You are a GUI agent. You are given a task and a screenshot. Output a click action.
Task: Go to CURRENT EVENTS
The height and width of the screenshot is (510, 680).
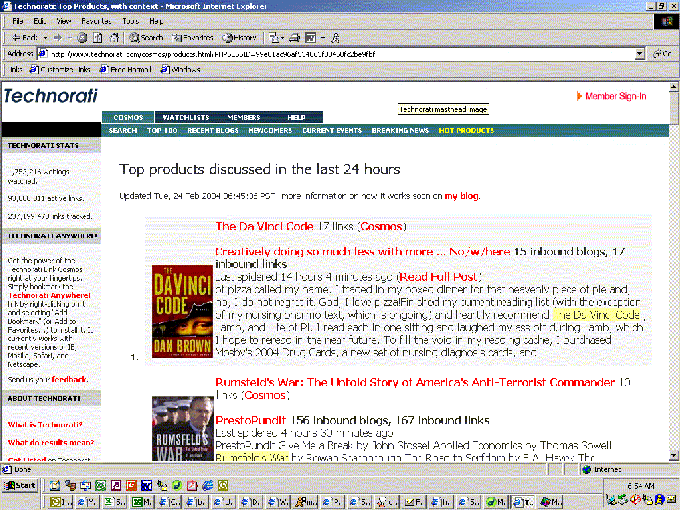(332, 131)
